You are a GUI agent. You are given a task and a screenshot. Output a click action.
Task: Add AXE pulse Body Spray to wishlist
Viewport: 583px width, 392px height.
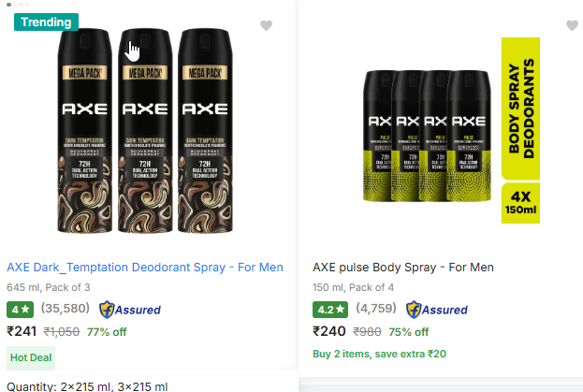point(572,26)
